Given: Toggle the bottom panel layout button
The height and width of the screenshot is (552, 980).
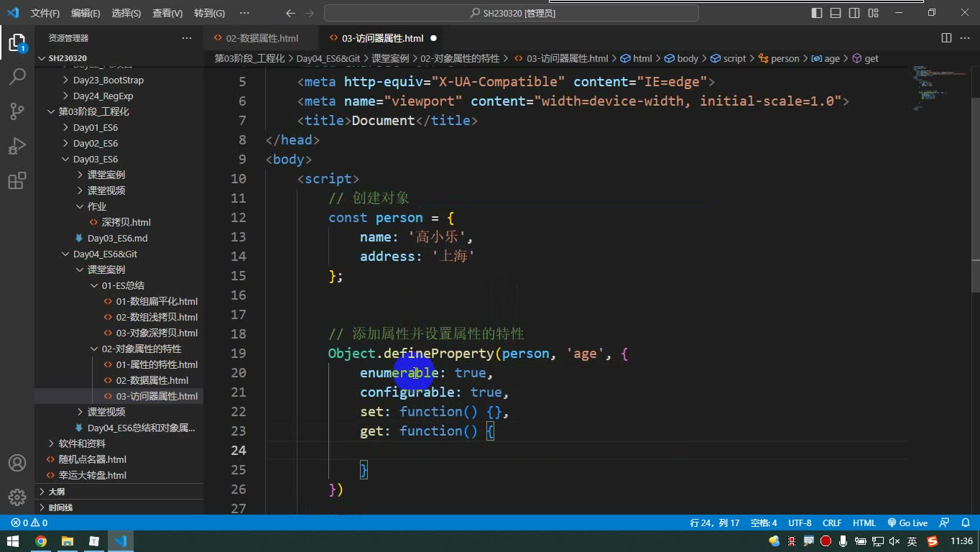Looking at the screenshot, I should tap(836, 13).
